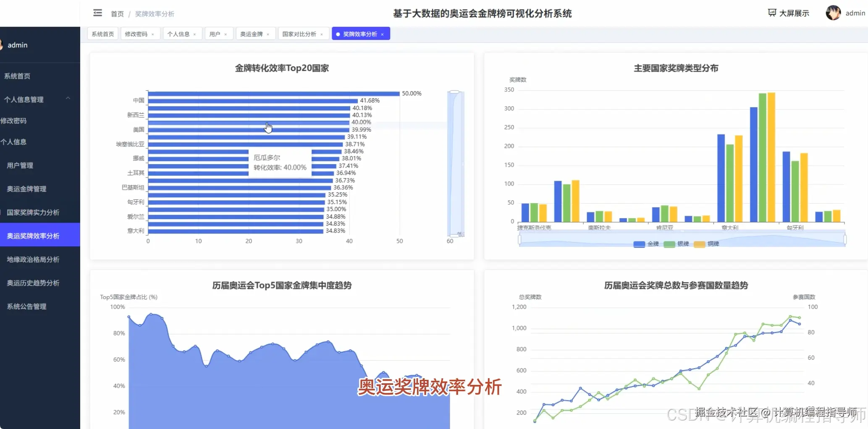
Task: Switch to the 个人信息 tab
Action: click(x=178, y=34)
